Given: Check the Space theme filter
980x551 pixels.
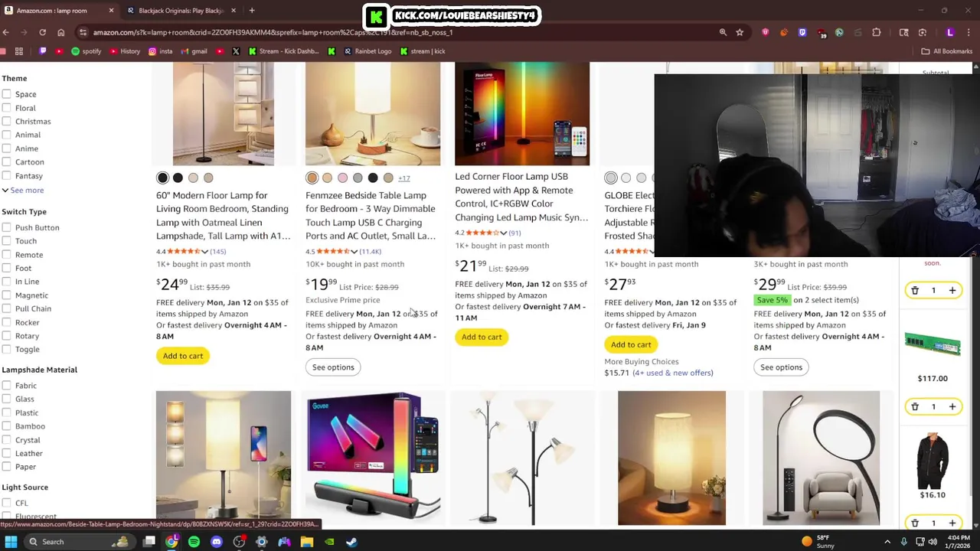Looking at the screenshot, I should click(x=7, y=94).
